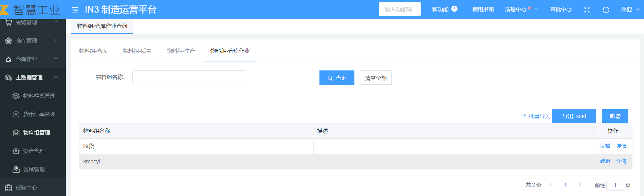The image size is (644, 196).
Task: Click the 导出Excel button
Action: [x=574, y=116]
